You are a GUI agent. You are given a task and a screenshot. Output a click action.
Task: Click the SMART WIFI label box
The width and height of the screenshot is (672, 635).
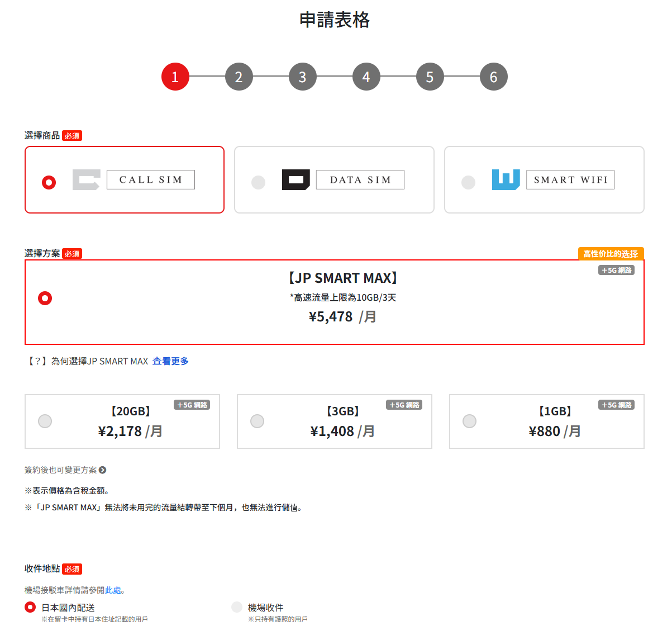(570, 179)
